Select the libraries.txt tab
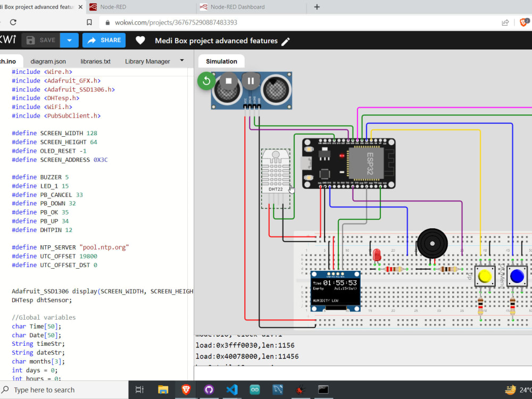The height and width of the screenshot is (399, 532). (x=95, y=61)
